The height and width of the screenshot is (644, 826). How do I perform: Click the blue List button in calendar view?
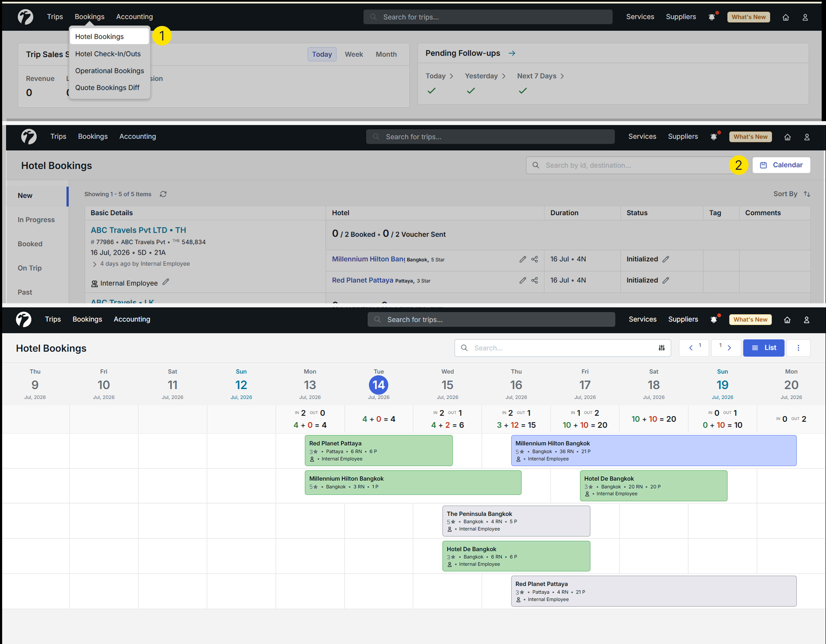click(764, 348)
